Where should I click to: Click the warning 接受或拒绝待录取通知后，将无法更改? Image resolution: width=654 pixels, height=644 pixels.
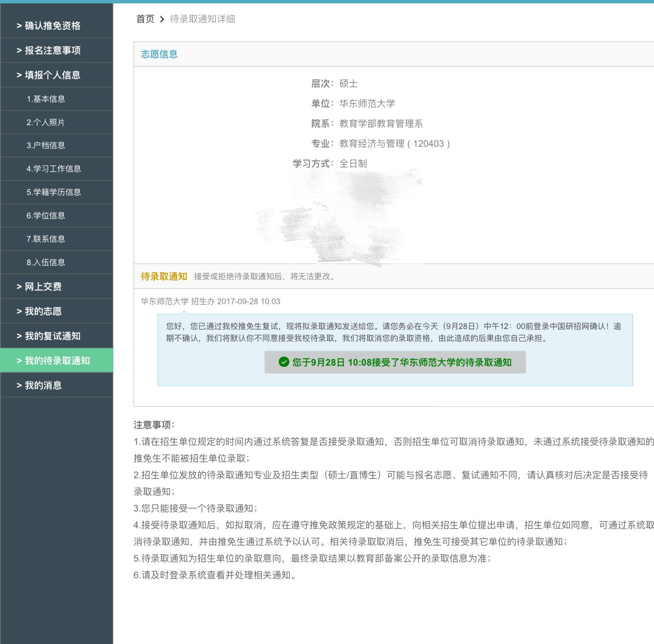point(266,277)
